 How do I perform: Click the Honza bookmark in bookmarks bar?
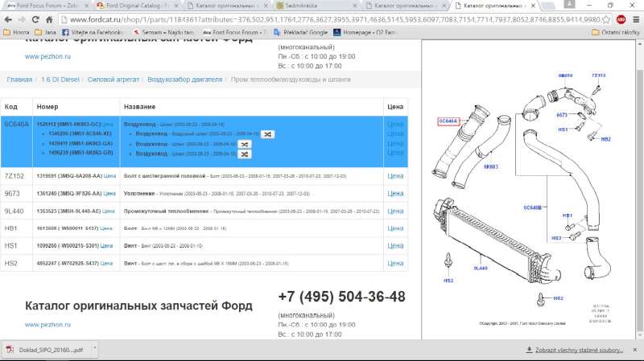(x=17, y=32)
